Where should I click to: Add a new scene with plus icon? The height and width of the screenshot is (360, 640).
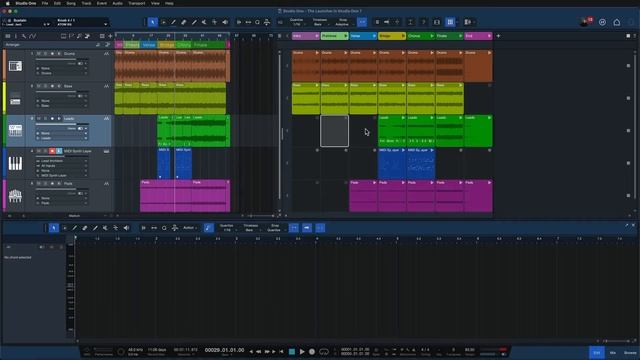pyautogui.click(x=498, y=36)
